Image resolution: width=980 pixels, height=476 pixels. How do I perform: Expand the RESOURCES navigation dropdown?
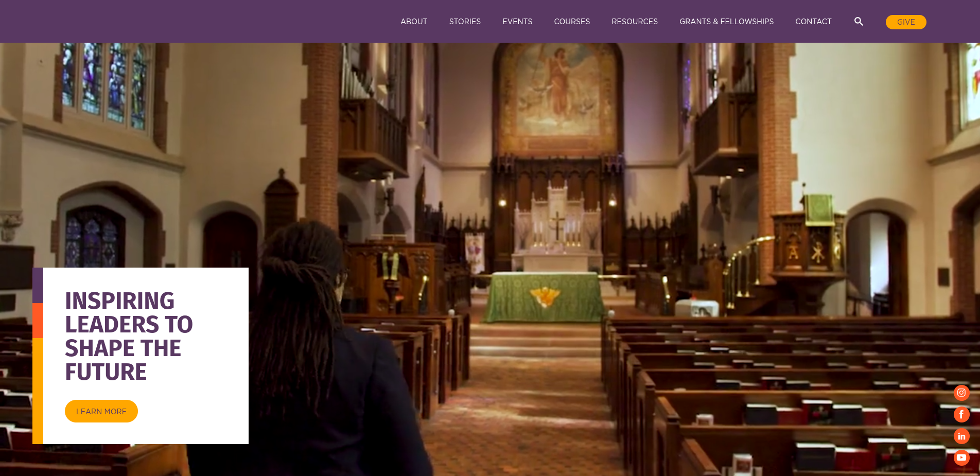pos(635,21)
